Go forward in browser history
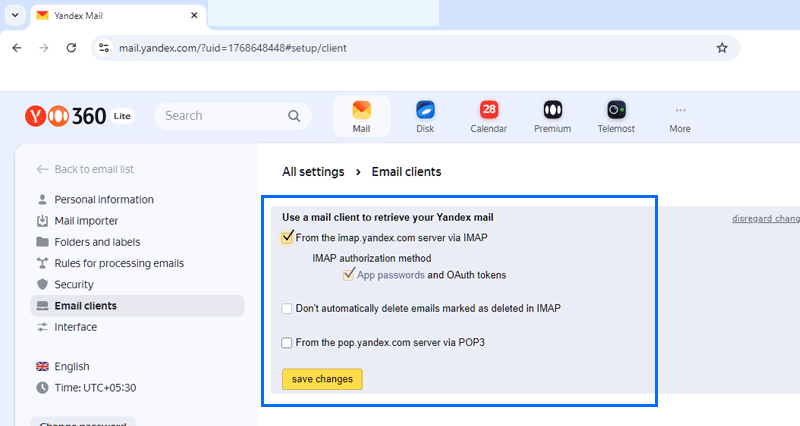The height and width of the screenshot is (426, 800). 44,48
